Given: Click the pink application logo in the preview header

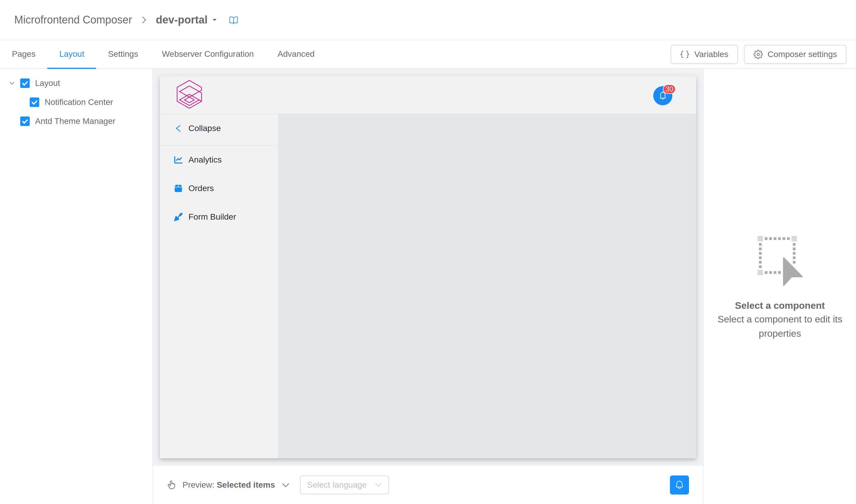Looking at the screenshot, I should 189,94.
